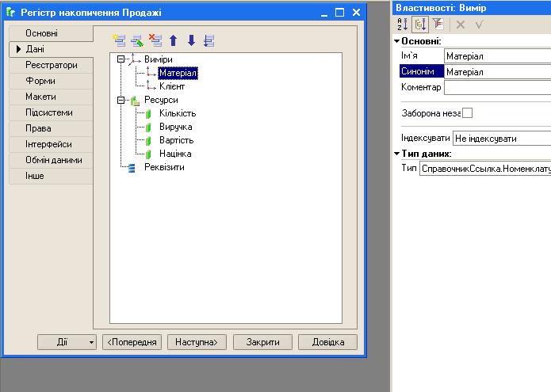Screen dimensions: 551x392
Task: Click the Виміри dimensions axis icon
Action: tap(134, 59)
